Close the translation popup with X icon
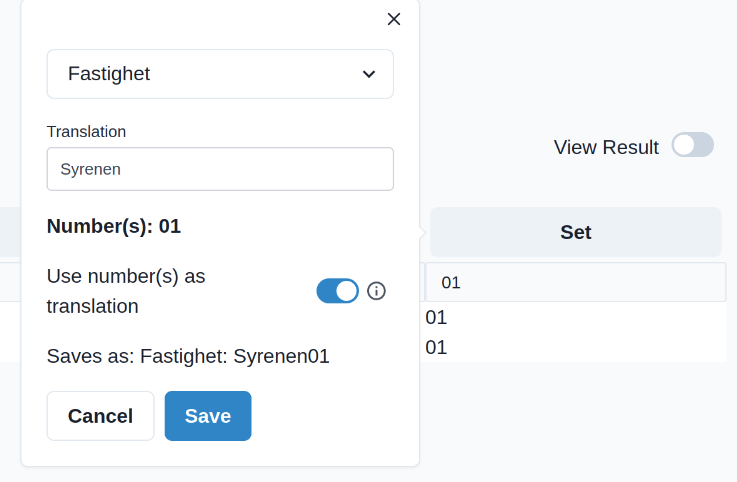Image resolution: width=737 pixels, height=482 pixels. [x=394, y=19]
